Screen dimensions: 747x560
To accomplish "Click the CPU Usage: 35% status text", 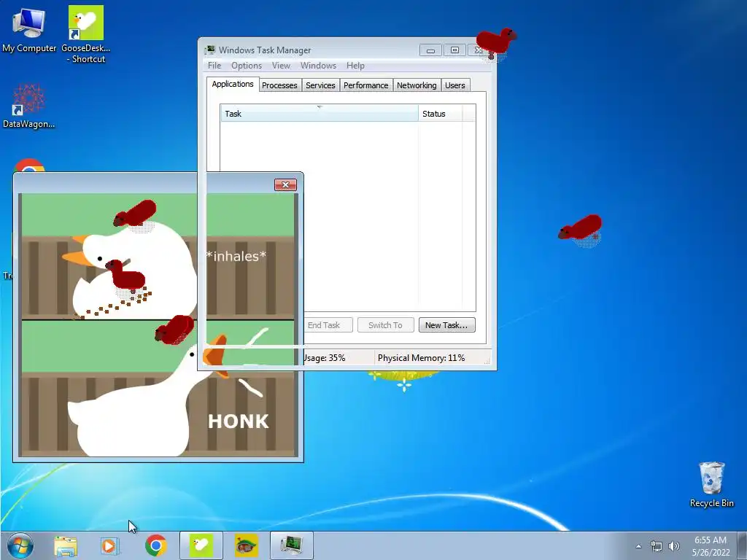I will (325, 357).
